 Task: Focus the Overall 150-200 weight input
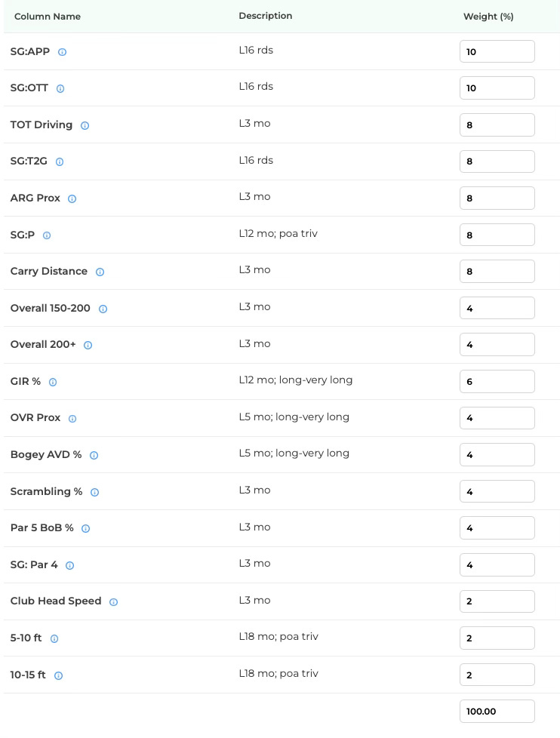click(497, 308)
